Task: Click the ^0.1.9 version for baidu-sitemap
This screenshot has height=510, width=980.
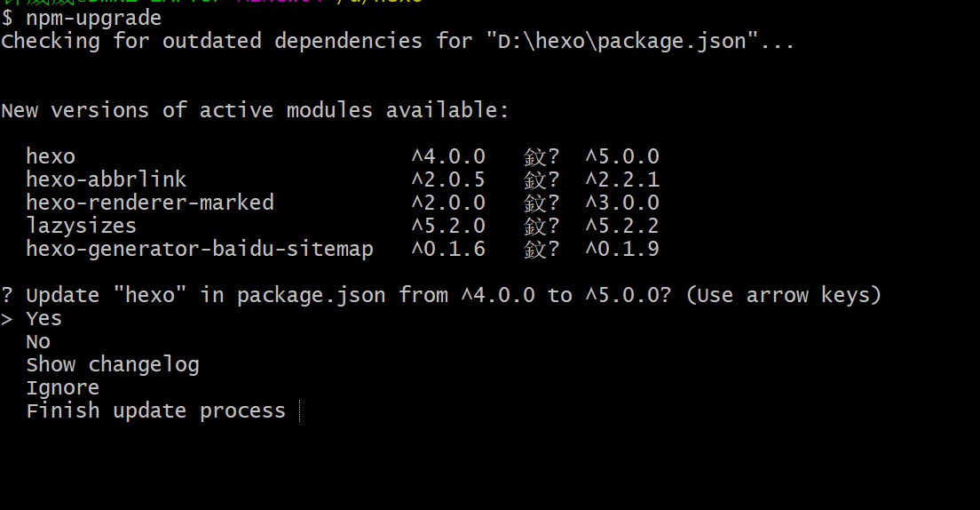Action: click(622, 249)
